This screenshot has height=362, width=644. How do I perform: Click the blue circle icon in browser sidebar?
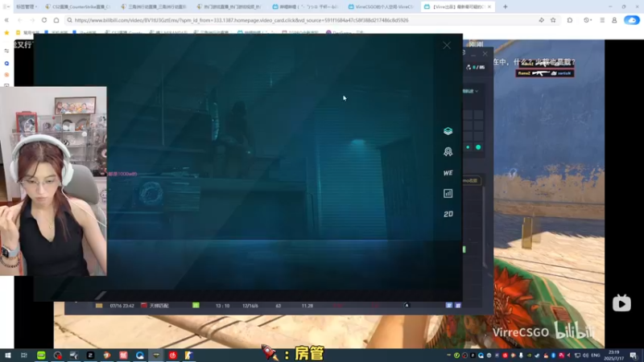pos(6,64)
